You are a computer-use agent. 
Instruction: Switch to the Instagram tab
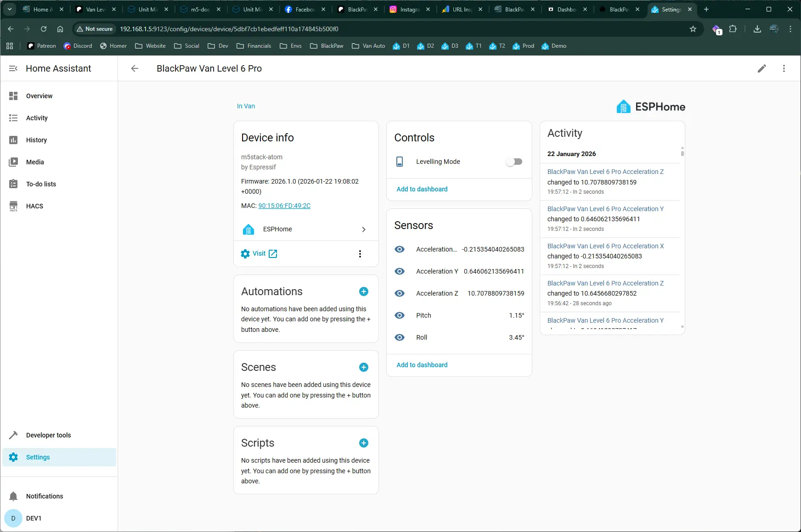[410, 9]
